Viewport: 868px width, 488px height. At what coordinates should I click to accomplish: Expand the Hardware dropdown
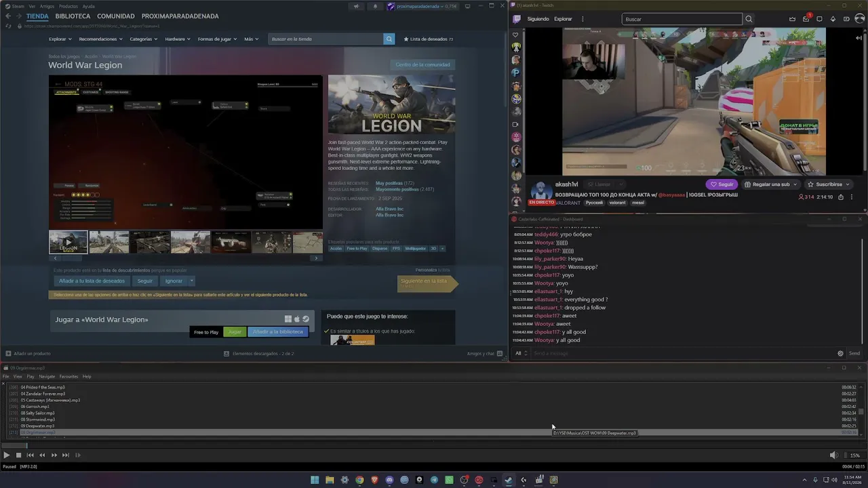pos(178,39)
